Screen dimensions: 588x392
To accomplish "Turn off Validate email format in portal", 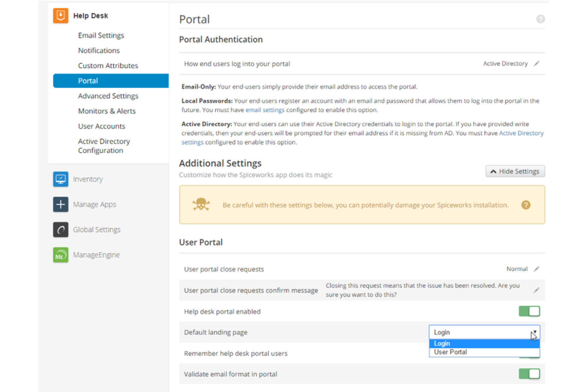I will click(529, 374).
